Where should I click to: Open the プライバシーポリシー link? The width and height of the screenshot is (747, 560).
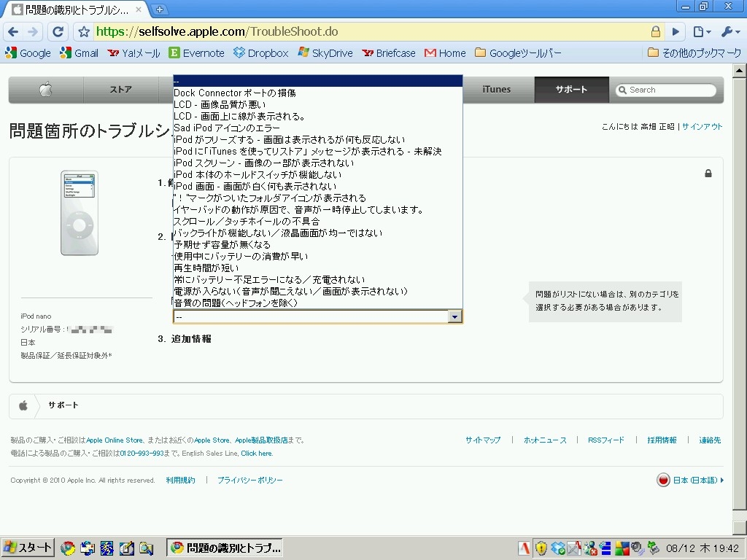pos(249,481)
